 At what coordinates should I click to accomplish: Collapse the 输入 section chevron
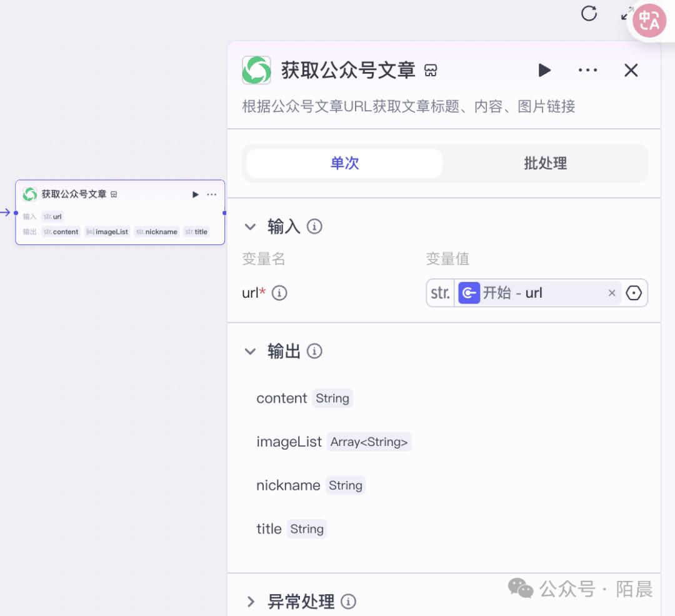250,226
